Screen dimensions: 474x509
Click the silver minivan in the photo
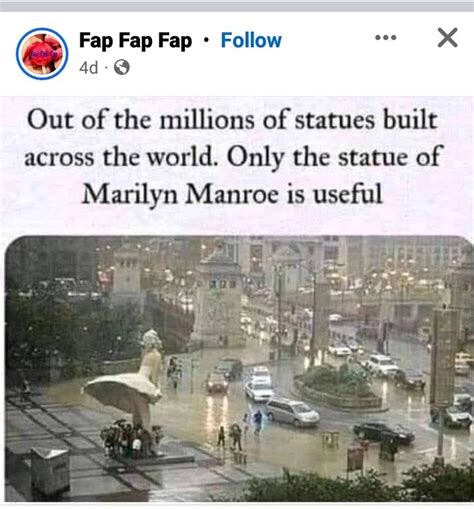pyautogui.click(x=293, y=412)
